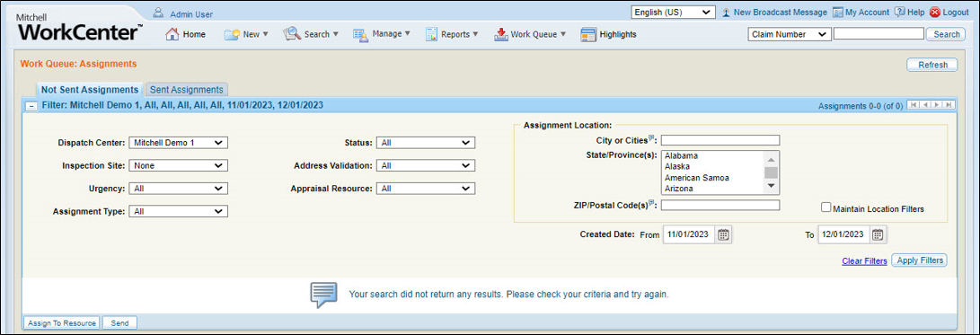
Task: Open the Urgency dropdown
Action: (x=178, y=188)
